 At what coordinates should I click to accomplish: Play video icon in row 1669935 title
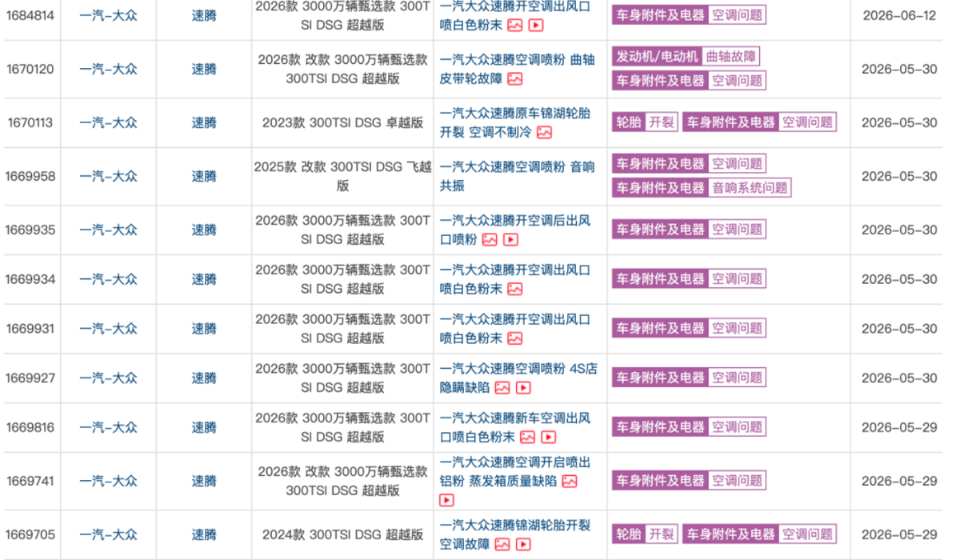pos(510,239)
